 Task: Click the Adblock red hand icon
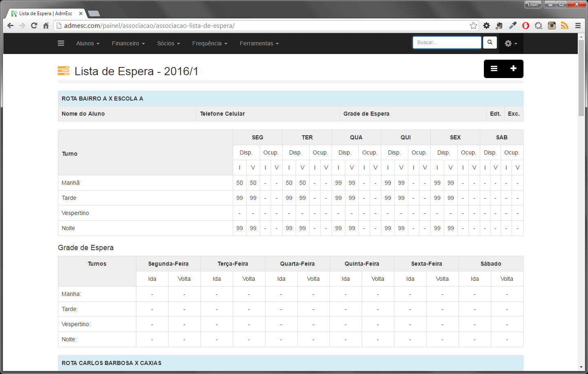point(526,26)
